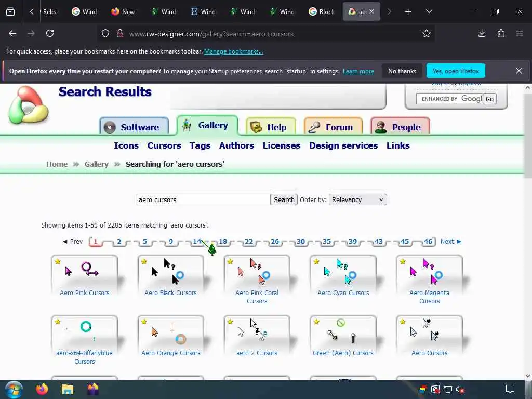Open the Design services link

(x=343, y=145)
